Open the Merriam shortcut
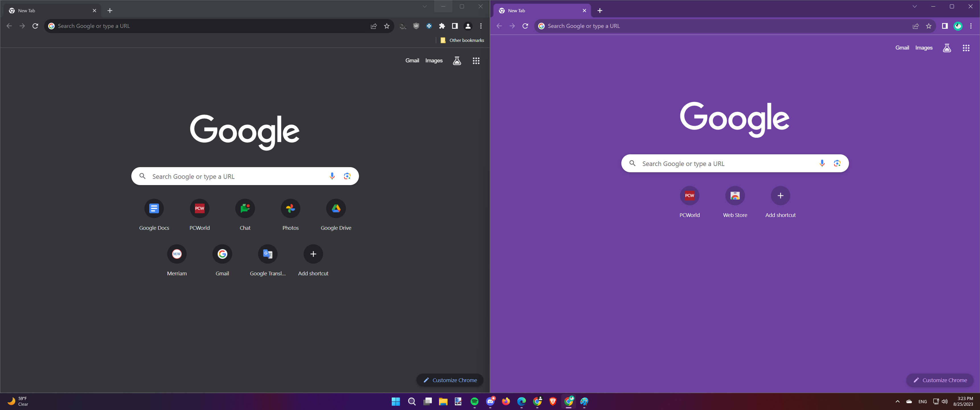This screenshot has width=980, height=410. (177, 261)
